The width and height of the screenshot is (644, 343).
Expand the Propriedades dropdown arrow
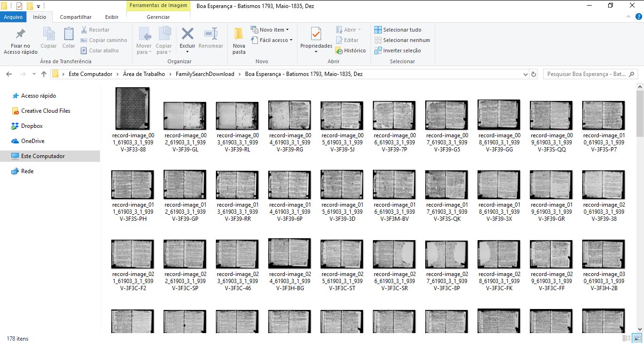click(316, 51)
